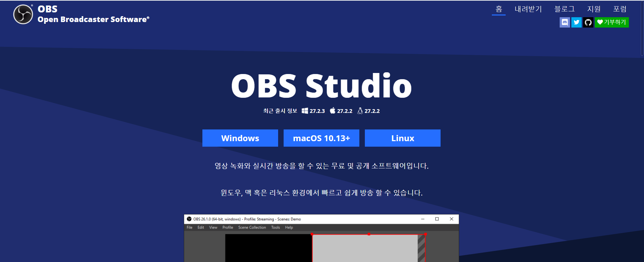The height and width of the screenshot is (262, 644).
Task: Click Edit in the screenshot menu bar
Action: pos(201,227)
